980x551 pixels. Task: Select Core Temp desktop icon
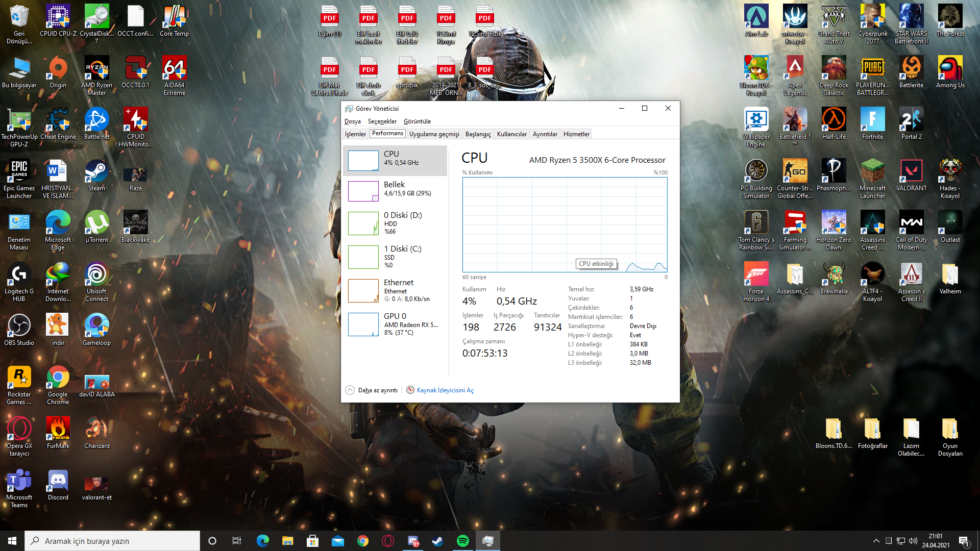pyautogui.click(x=174, y=20)
